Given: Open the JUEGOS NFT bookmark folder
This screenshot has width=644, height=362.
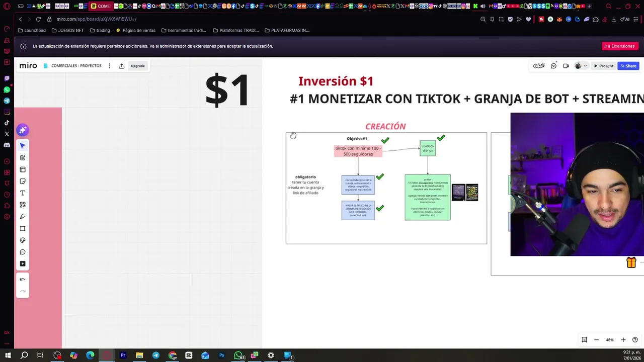Looking at the screenshot, I should (68, 30).
